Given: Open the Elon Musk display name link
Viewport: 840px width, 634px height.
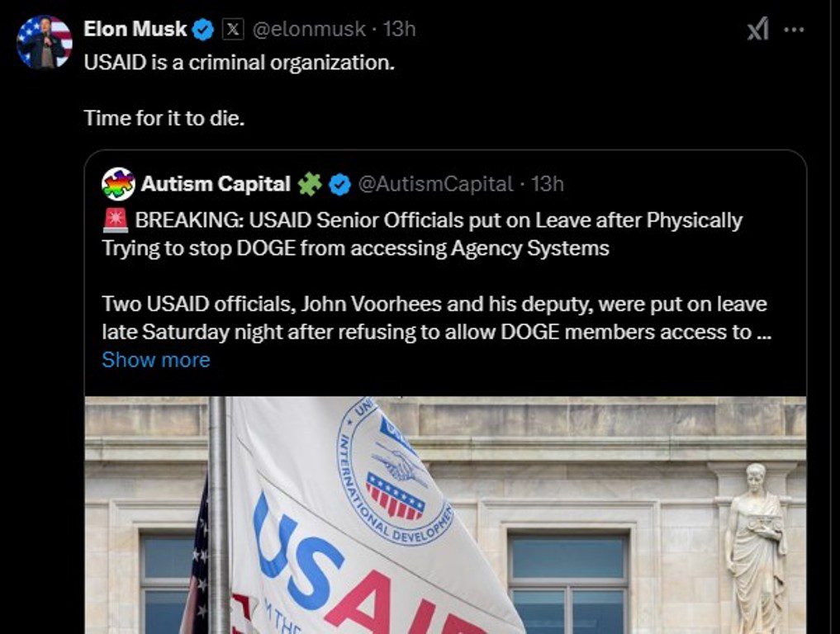Looking at the screenshot, I should coord(135,30).
